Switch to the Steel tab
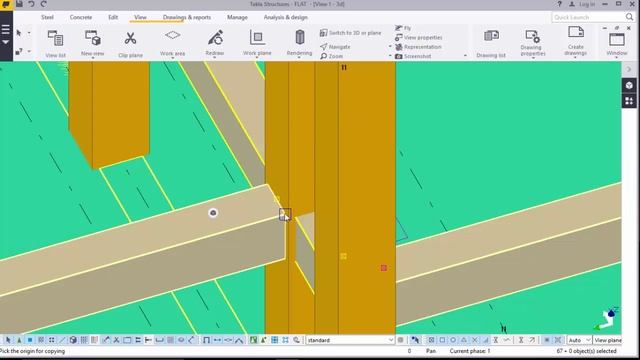 [47, 17]
